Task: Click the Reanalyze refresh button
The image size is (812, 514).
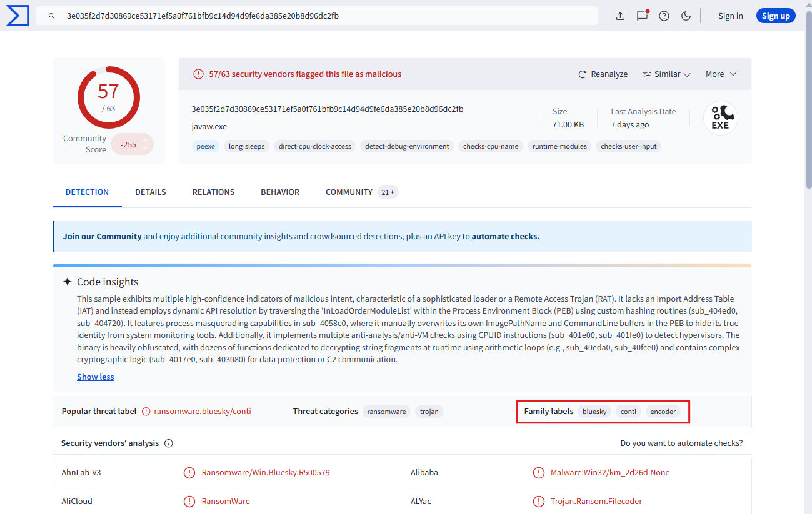Action: (603, 74)
